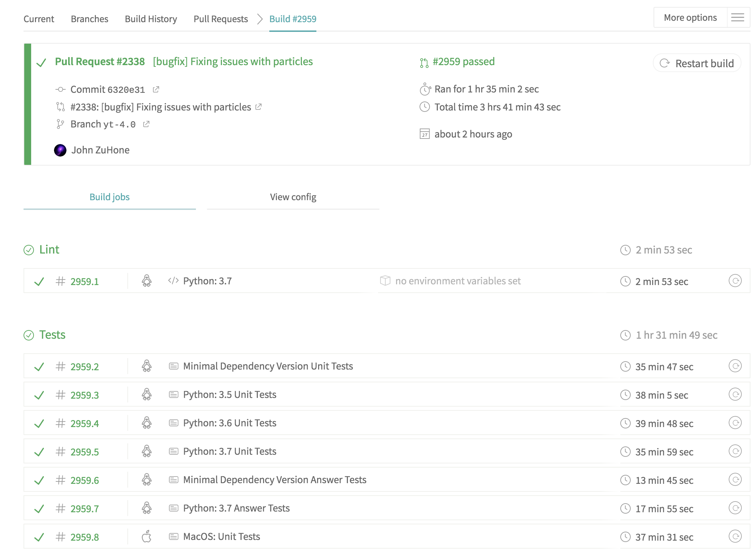This screenshot has width=756, height=559.
Task: Go to the Branches tab
Action: coord(89,19)
